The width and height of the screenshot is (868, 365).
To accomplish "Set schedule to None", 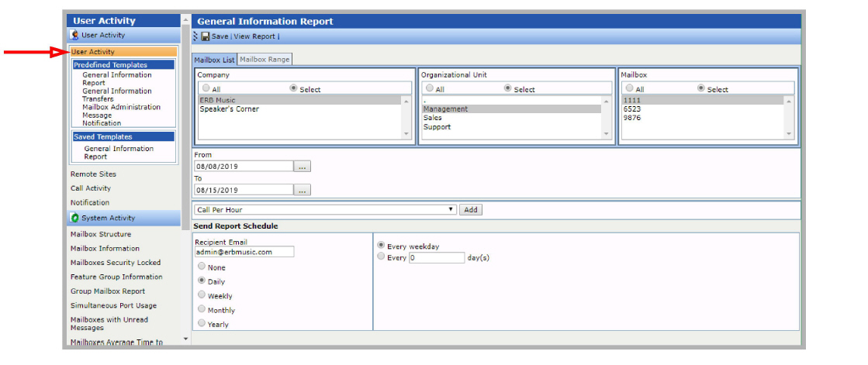I will (202, 267).
